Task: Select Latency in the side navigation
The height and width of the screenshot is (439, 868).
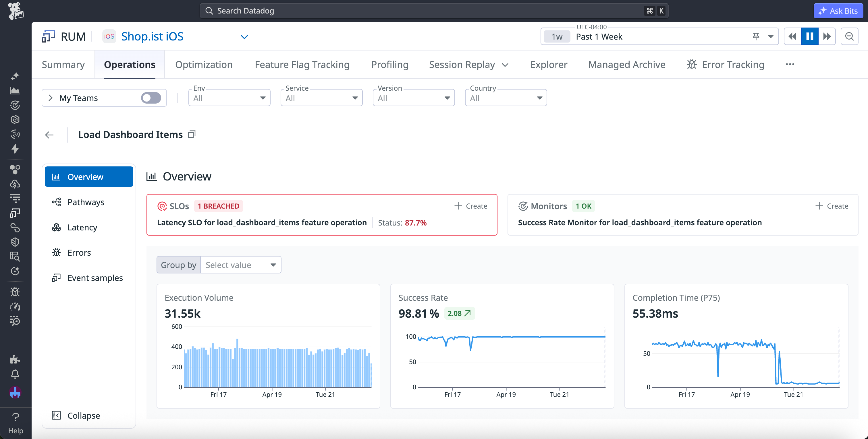Action: coord(89,227)
